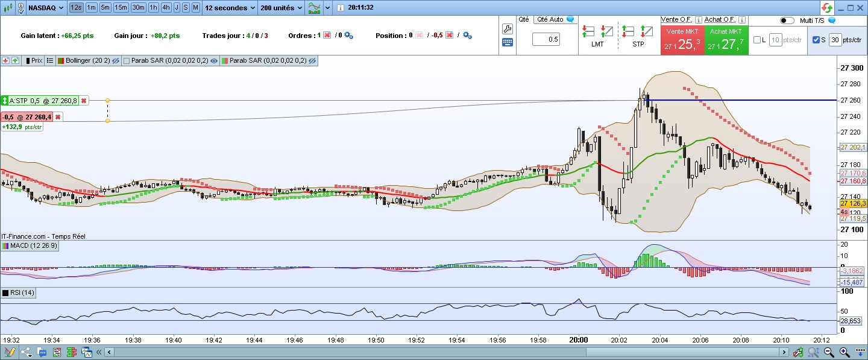
Task: Open the 200 unités dropdown
Action: tap(282, 8)
